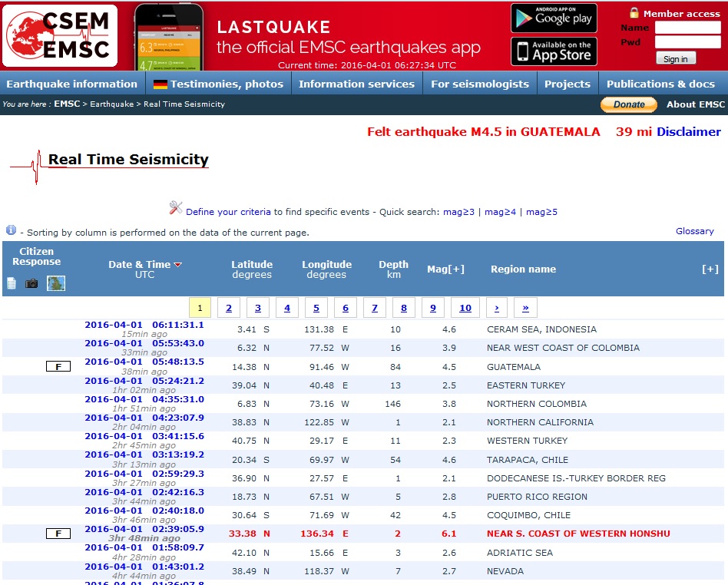This screenshot has height=585, width=728.
Task: Click the Sign in button
Action: [676, 58]
